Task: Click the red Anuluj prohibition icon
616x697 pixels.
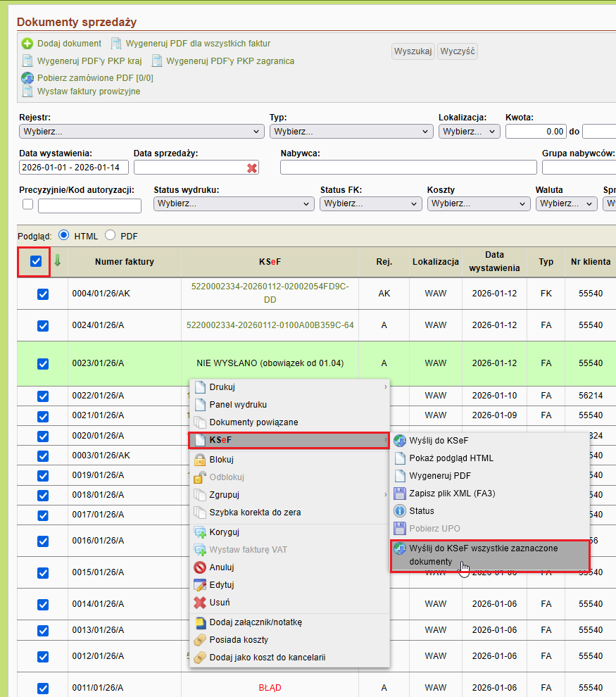Action: click(x=200, y=567)
